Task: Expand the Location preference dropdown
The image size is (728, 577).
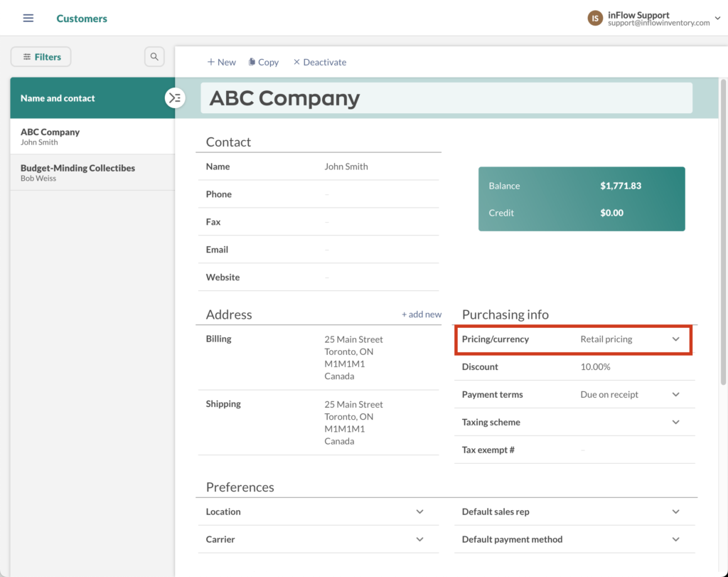Action: (419, 512)
